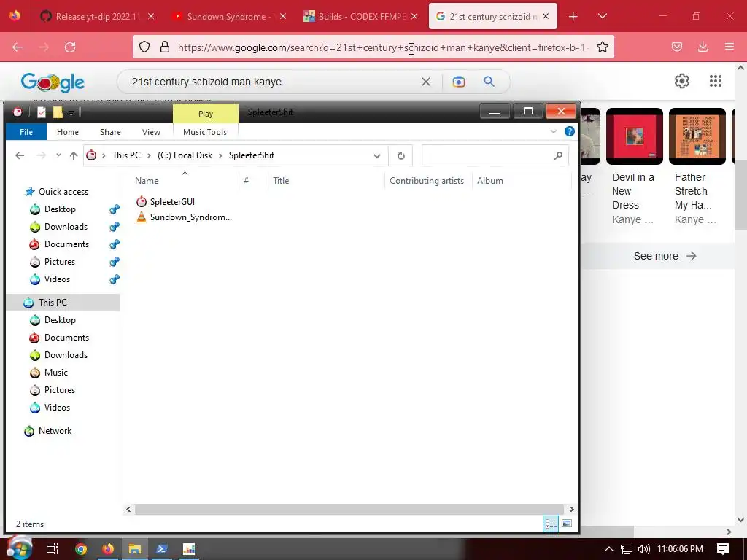Sort by Contributing artists column
The width and height of the screenshot is (747, 560).
pos(426,181)
